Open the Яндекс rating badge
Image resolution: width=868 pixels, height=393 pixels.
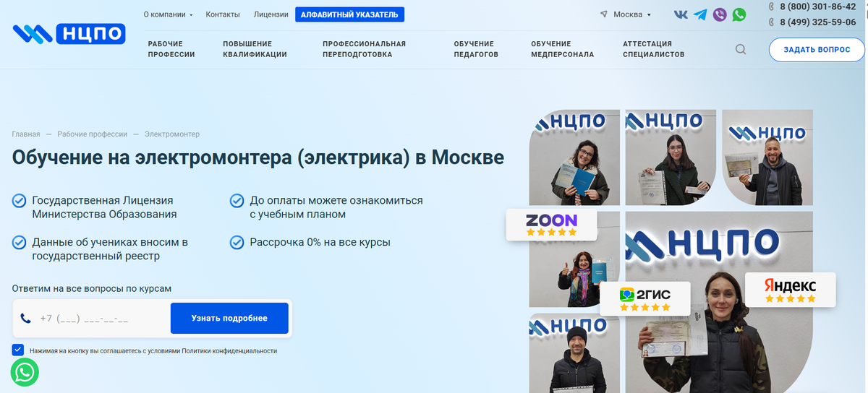pos(790,290)
